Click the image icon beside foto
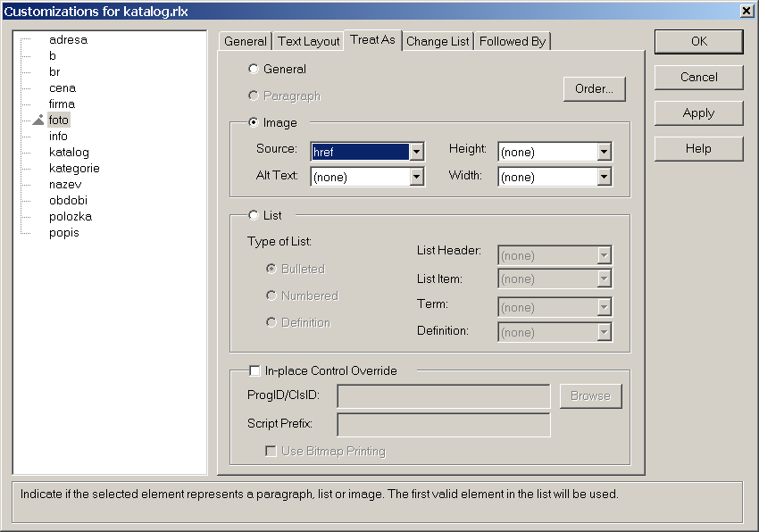This screenshot has height=532, width=759. [38, 120]
